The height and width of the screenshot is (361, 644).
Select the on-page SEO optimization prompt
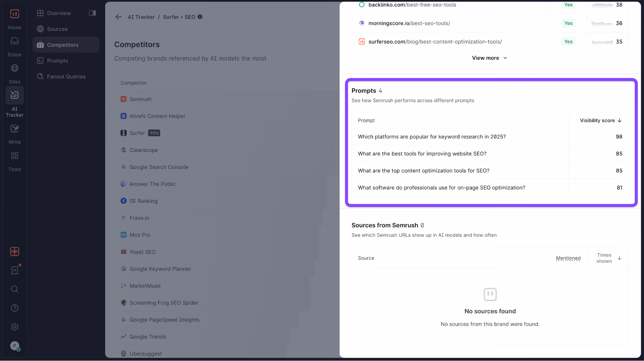(x=490, y=188)
